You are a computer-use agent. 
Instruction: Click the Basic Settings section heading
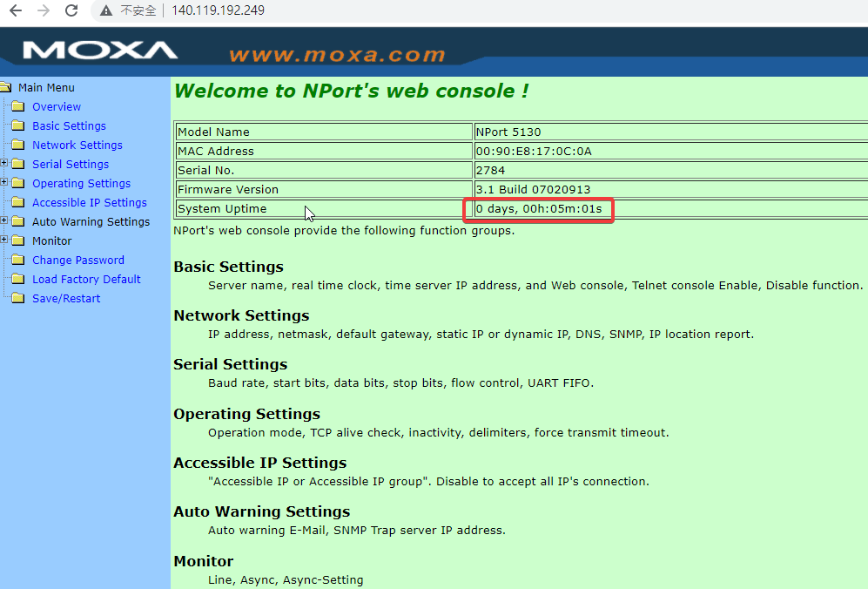(x=229, y=267)
